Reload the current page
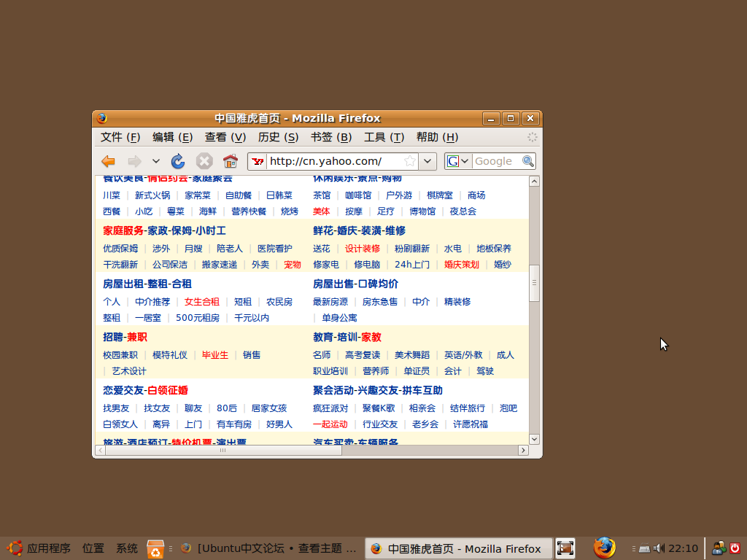 click(178, 161)
